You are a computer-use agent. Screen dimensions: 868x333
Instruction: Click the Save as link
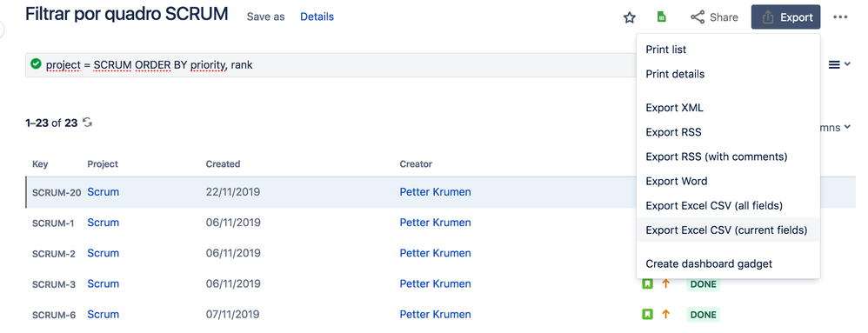[x=266, y=17]
